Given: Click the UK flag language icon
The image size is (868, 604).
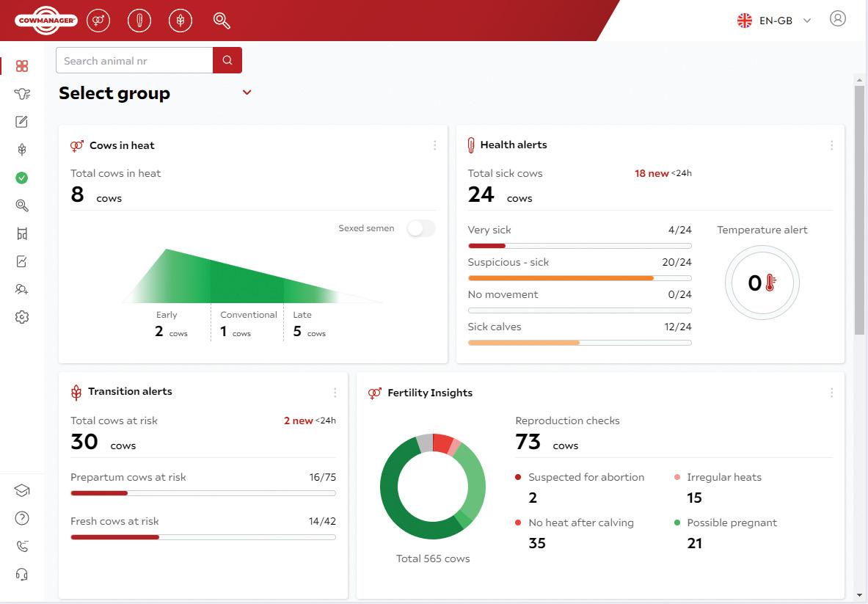Looking at the screenshot, I should tap(745, 21).
